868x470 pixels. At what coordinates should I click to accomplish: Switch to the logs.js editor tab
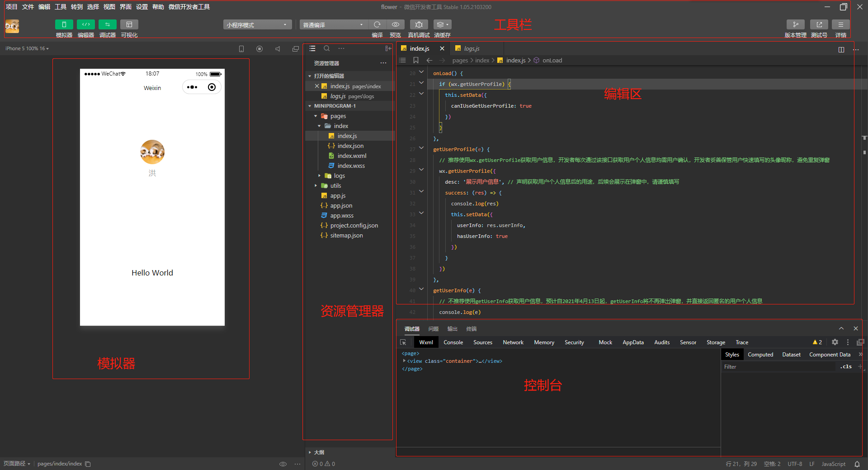click(x=472, y=48)
